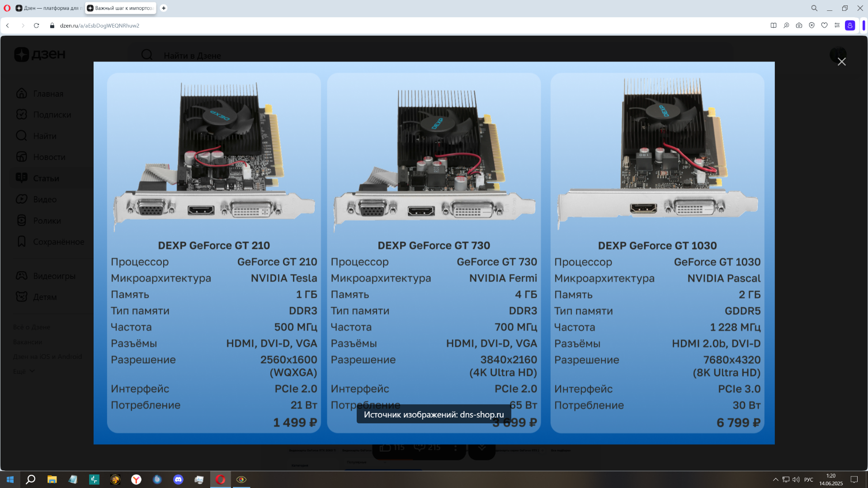Click the '1 499 ₽' price text
868x488 pixels.
(295, 422)
